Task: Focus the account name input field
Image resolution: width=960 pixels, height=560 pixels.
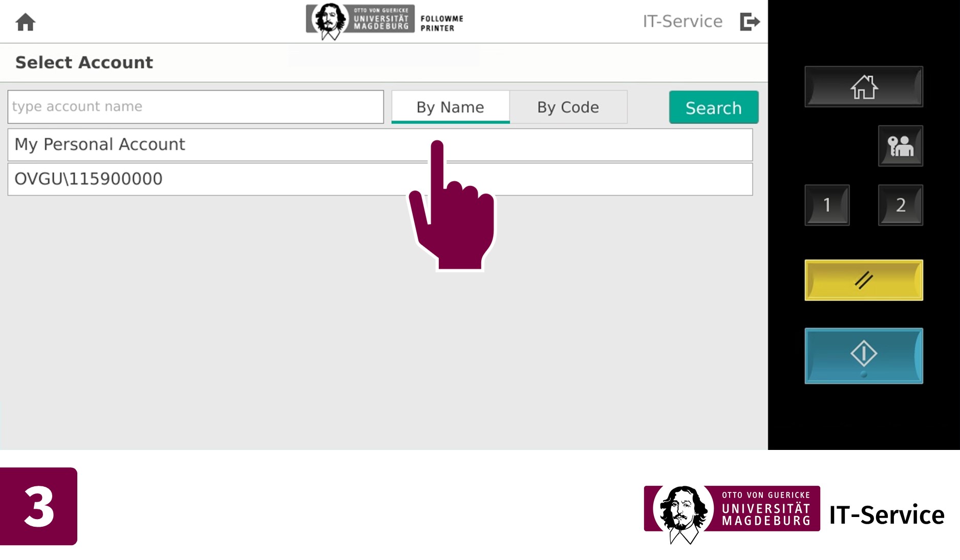Action: click(196, 106)
